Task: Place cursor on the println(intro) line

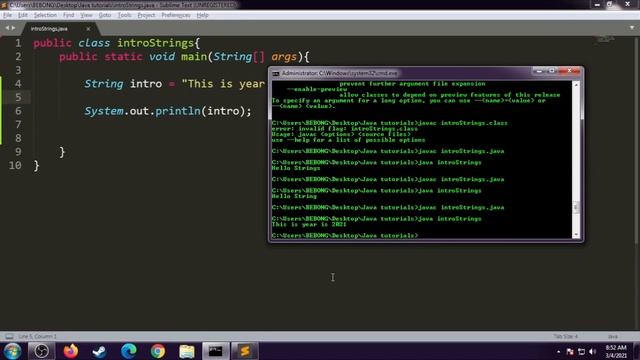Action: (x=168, y=111)
